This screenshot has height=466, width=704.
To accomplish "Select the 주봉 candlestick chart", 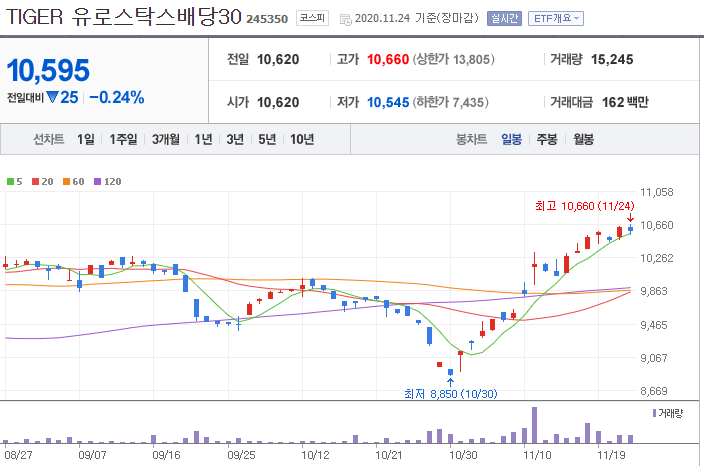I will 547,140.
